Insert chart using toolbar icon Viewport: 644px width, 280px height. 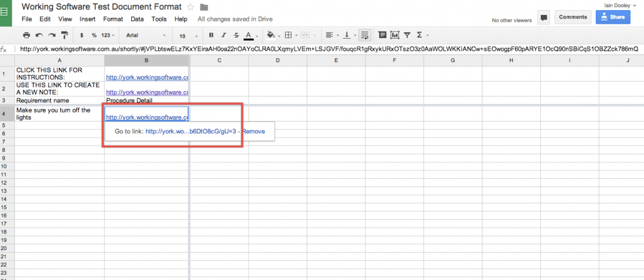pyautogui.click(x=395, y=35)
